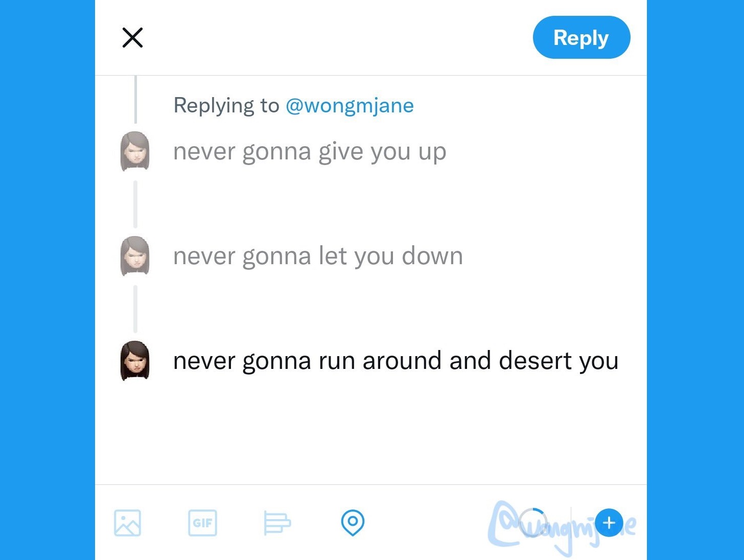Place cursor in 'never gonna run around and desert you'
The image size is (744, 560).
(x=396, y=361)
